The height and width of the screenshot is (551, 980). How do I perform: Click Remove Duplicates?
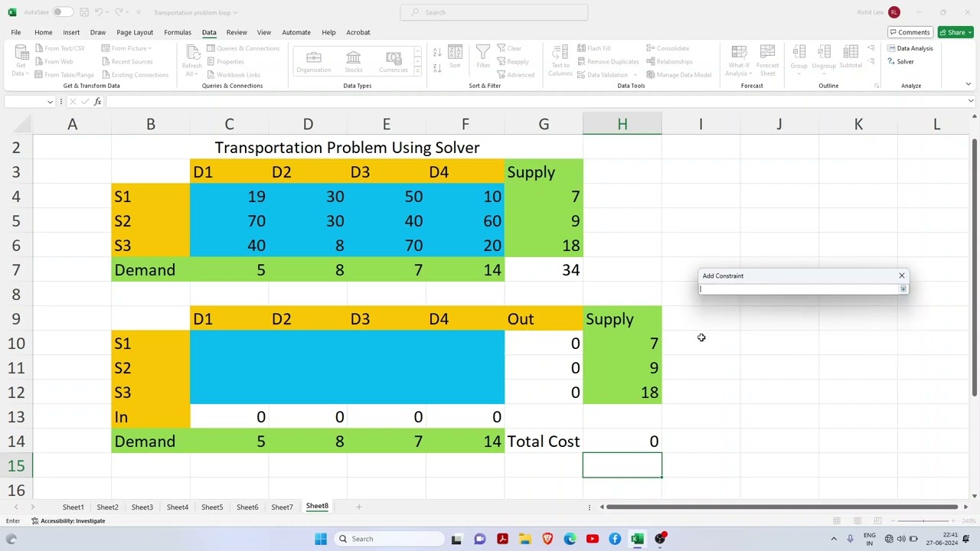(608, 61)
